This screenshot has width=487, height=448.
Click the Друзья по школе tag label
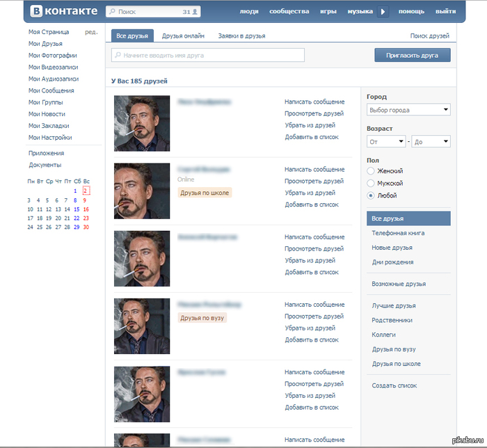point(205,193)
